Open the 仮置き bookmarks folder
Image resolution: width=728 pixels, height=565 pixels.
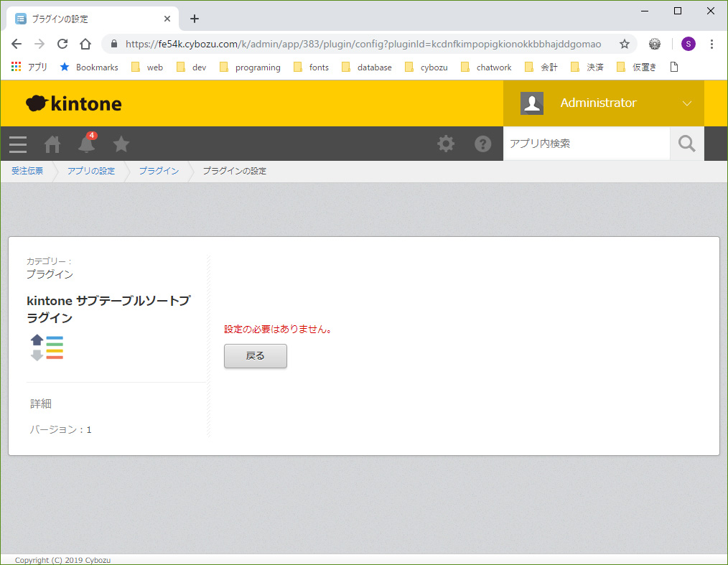coord(637,67)
